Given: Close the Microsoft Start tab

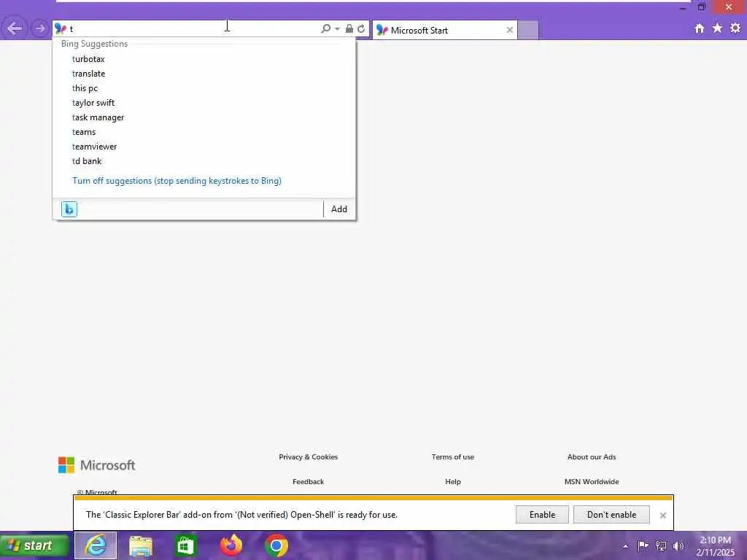Looking at the screenshot, I should 509,30.
